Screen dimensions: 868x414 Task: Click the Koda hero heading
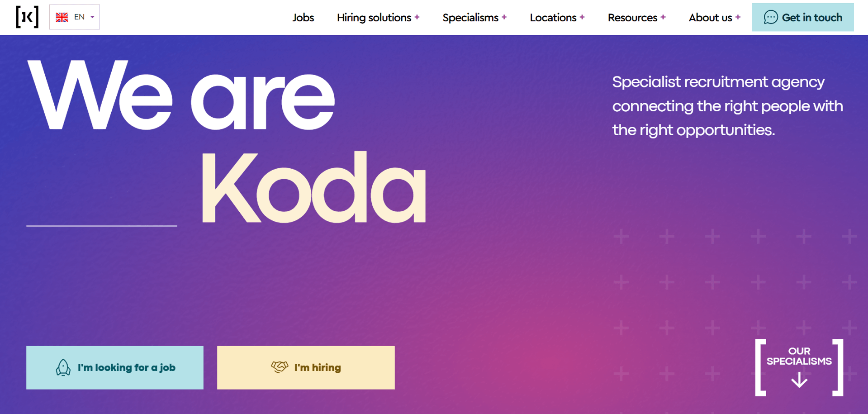(313, 188)
